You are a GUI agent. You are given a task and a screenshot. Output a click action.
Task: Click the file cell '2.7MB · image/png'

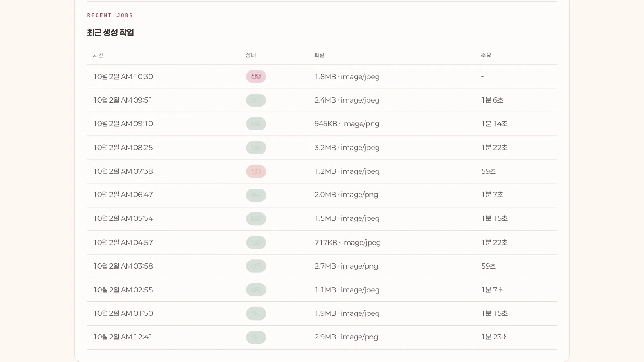346,266
